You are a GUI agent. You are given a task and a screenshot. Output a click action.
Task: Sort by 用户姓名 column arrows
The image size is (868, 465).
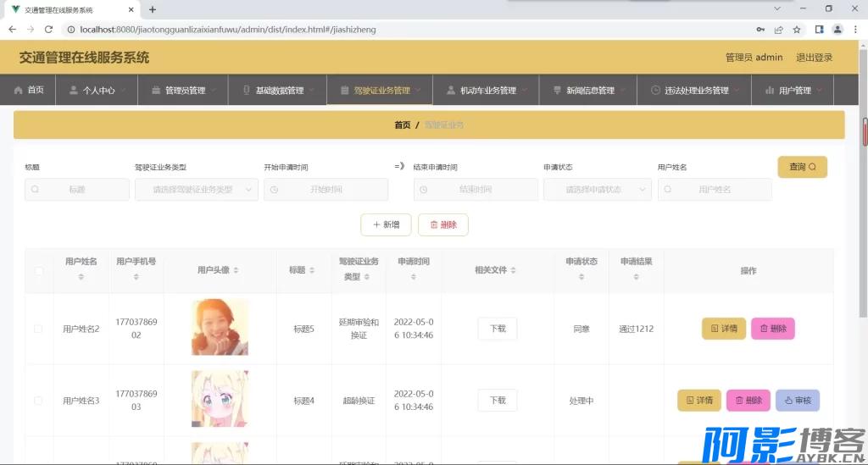81,276
